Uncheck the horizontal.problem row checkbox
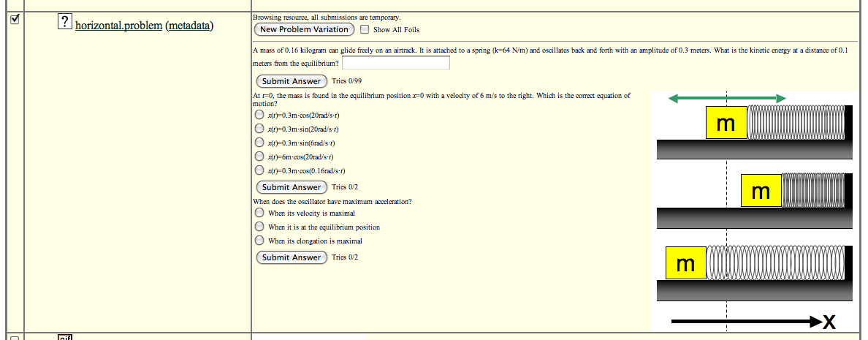The image size is (868, 340). click(12, 20)
